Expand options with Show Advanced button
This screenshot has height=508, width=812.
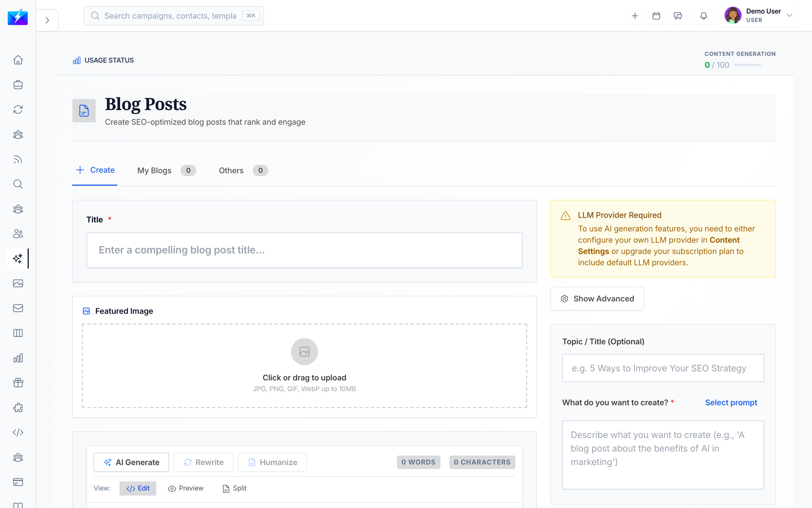click(597, 299)
